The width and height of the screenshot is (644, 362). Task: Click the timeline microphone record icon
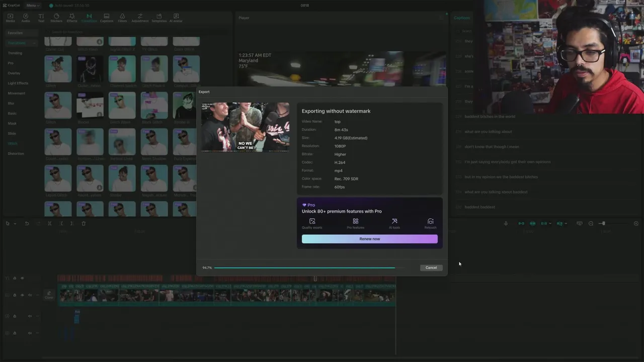click(x=506, y=223)
